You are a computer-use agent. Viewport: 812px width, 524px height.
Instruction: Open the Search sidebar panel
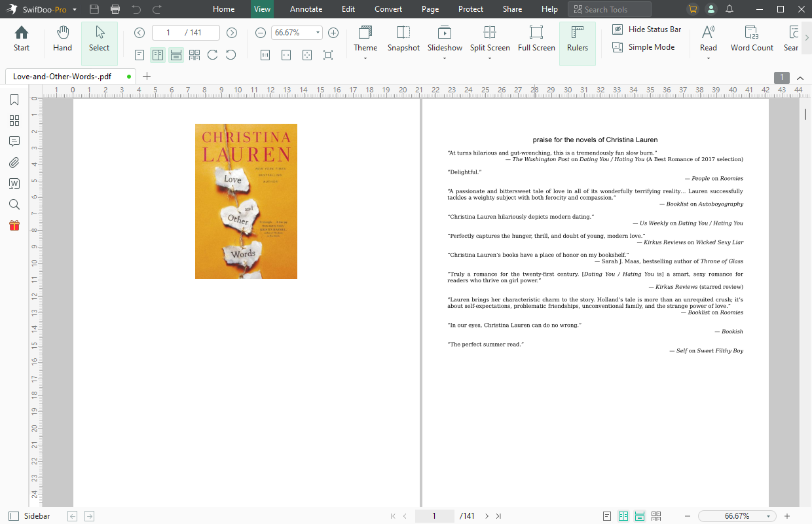point(14,204)
